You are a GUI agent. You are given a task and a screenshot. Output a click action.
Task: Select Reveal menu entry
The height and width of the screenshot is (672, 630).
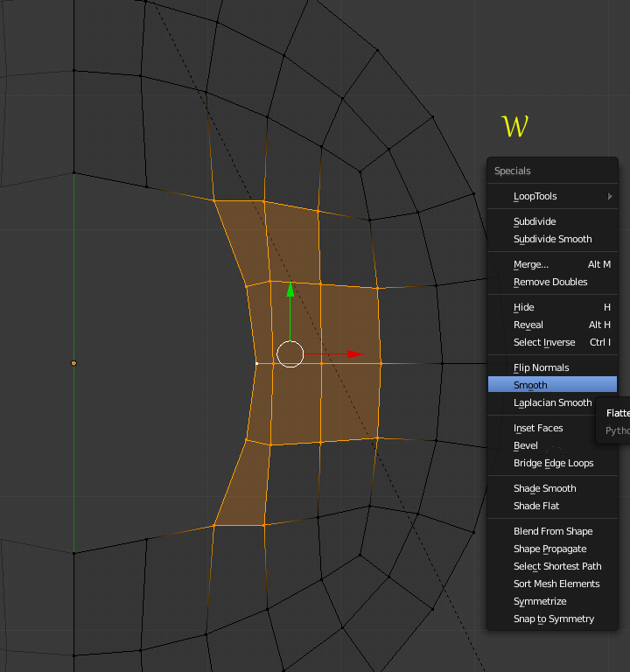[x=552, y=325]
